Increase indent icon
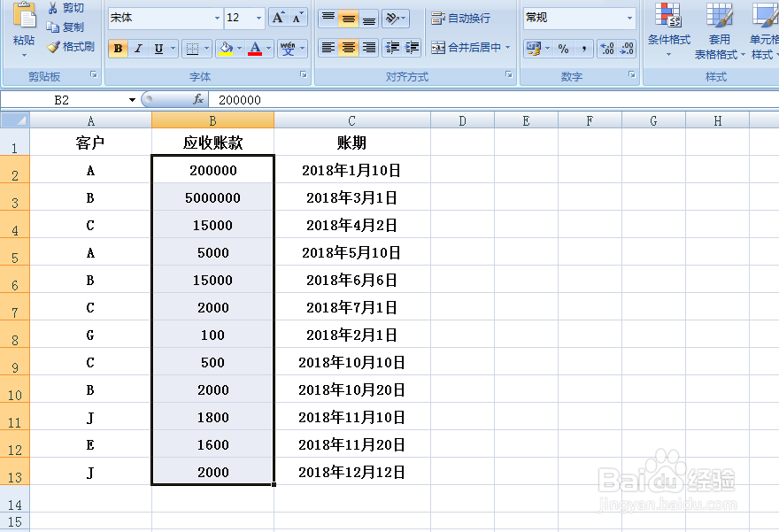779x532 pixels. (412, 48)
